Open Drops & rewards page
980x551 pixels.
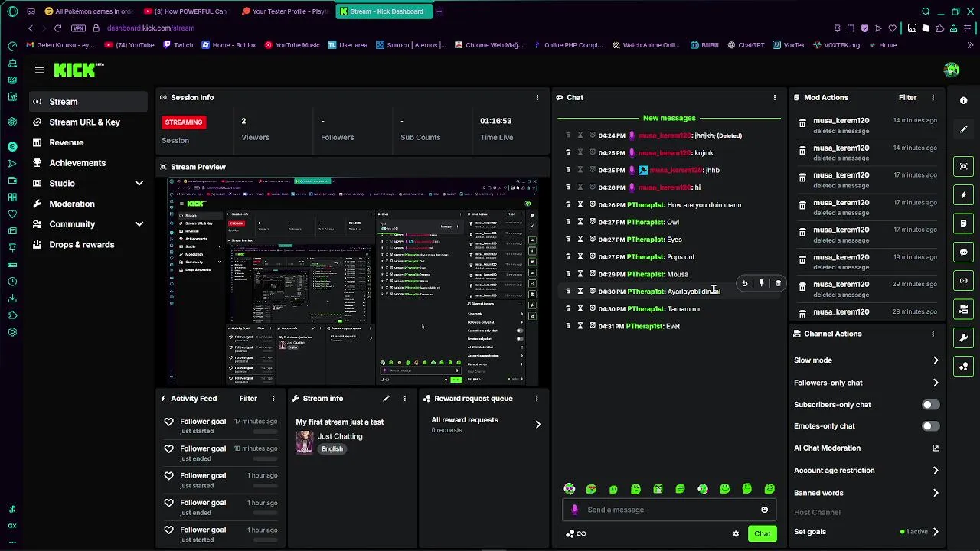[89, 245]
